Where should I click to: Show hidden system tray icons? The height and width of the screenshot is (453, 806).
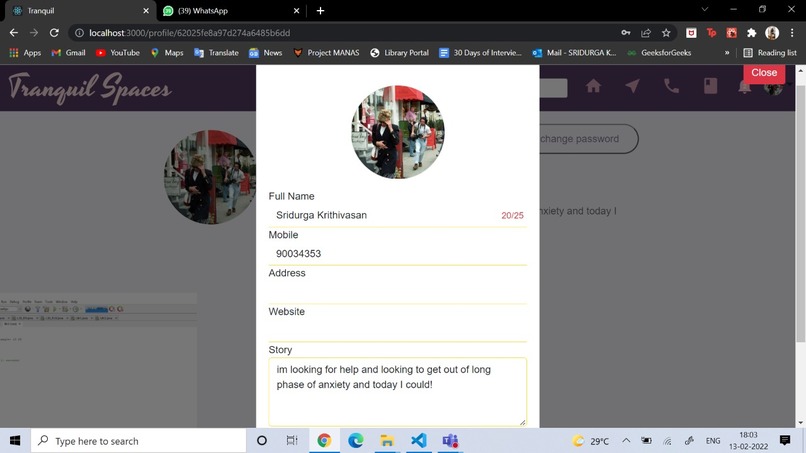[626, 441]
